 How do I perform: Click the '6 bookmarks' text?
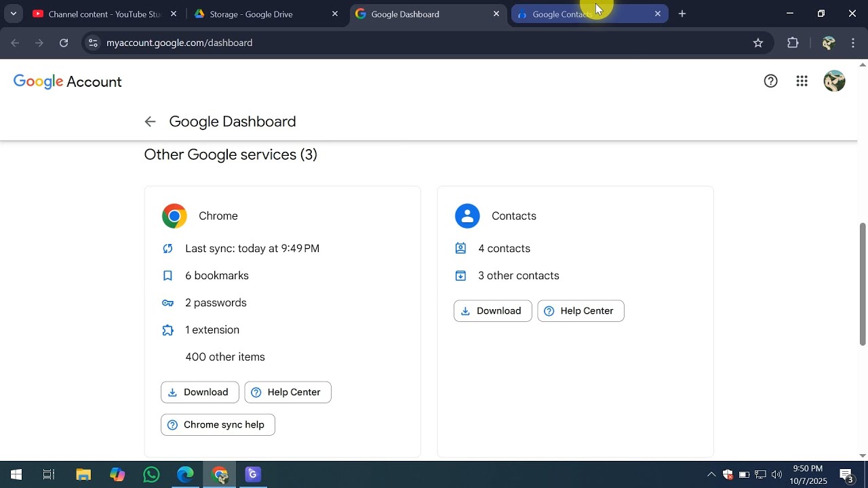(217, 276)
